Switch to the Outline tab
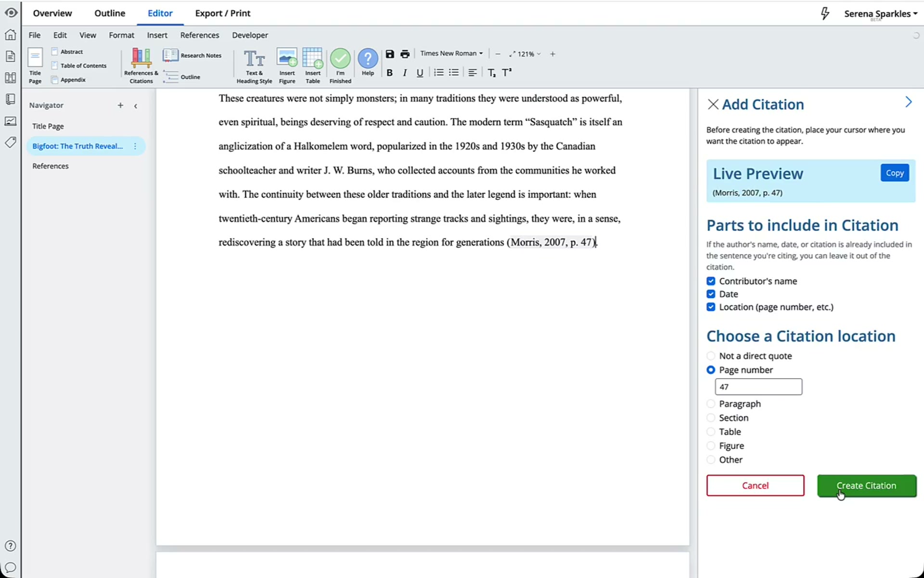 (x=110, y=13)
